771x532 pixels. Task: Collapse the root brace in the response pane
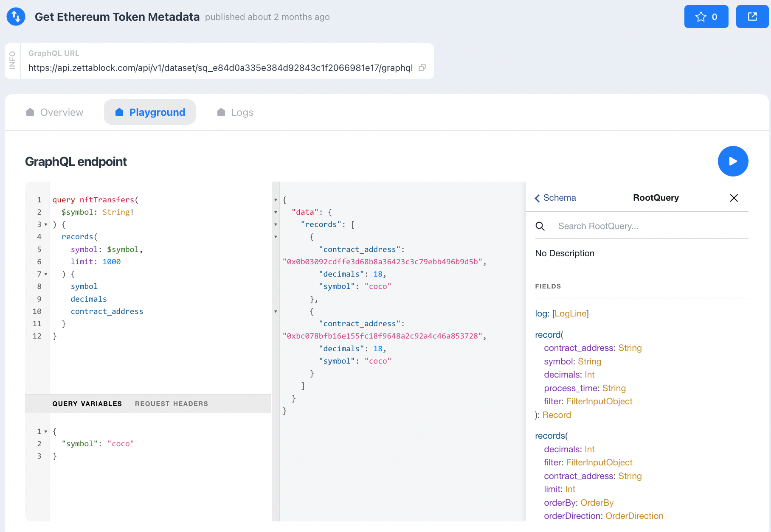coord(276,200)
